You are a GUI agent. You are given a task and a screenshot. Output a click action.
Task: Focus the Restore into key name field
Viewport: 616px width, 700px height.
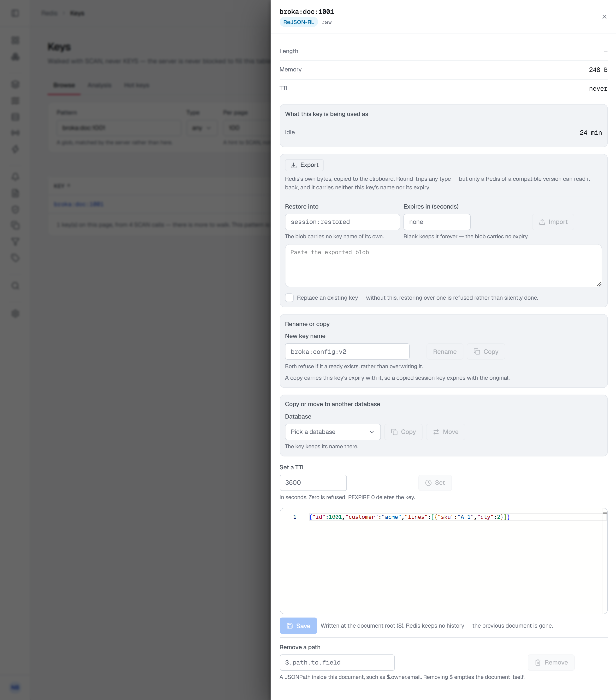(x=342, y=222)
